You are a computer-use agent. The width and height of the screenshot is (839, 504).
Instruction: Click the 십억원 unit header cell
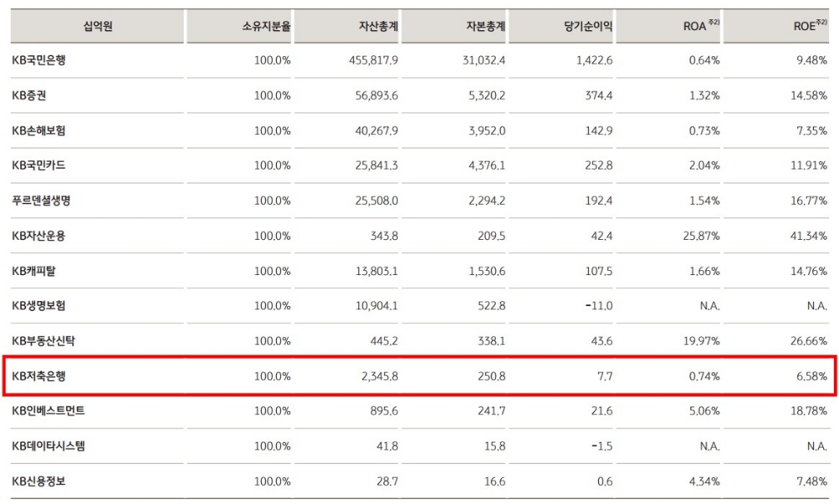point(97,26)
